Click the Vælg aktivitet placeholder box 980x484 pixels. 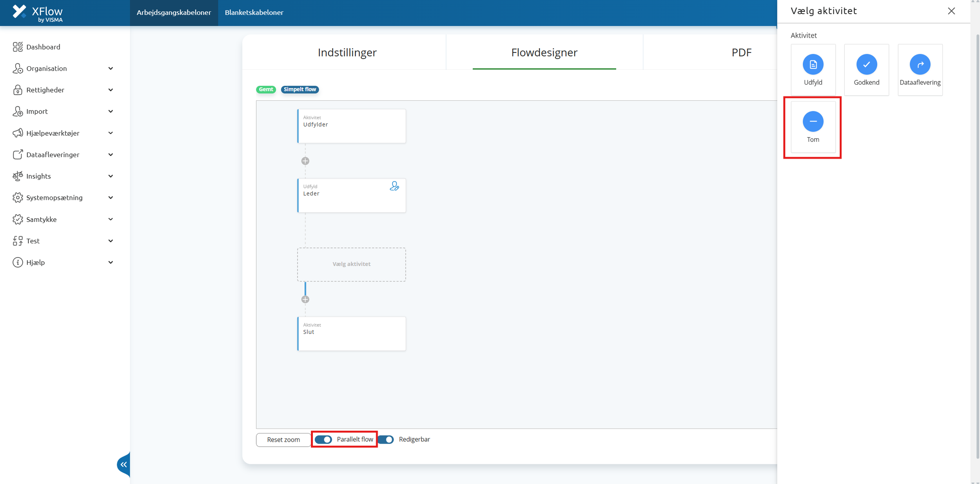[351, 264]
